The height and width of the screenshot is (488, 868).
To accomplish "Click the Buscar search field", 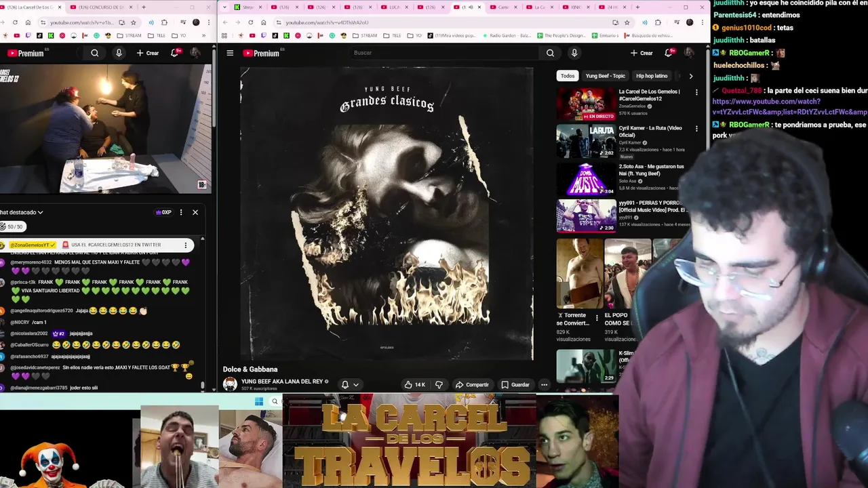I will [444, 53].
